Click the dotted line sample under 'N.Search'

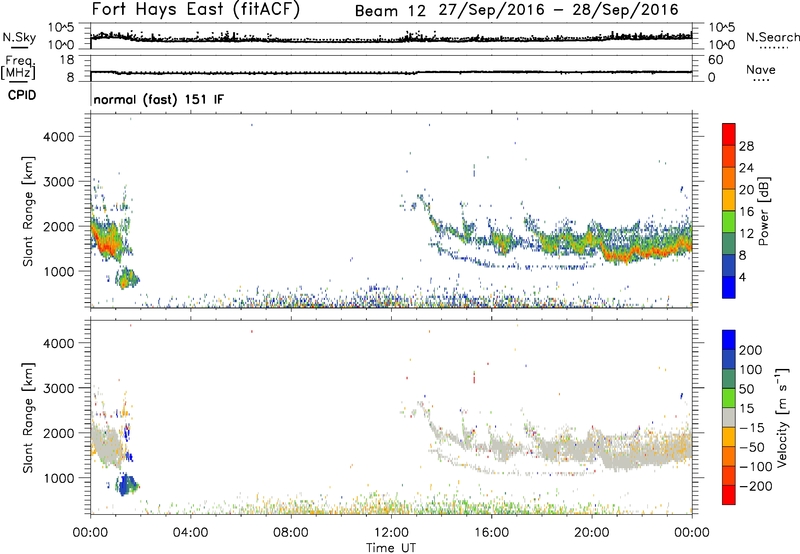tap(774, 48)
